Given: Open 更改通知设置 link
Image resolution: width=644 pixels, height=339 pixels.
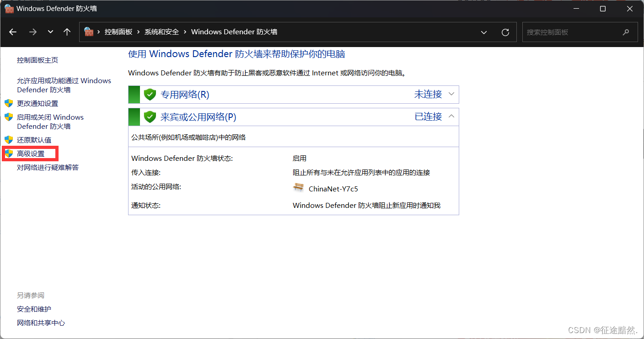Looking at the screenshot, I should click(x=38, y=103).
